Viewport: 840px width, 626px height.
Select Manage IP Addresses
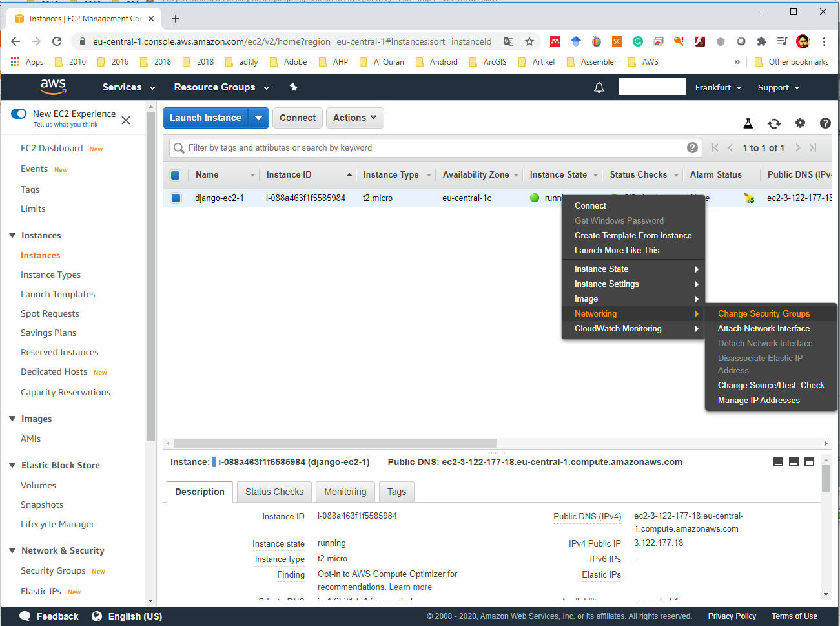point(759,400)
